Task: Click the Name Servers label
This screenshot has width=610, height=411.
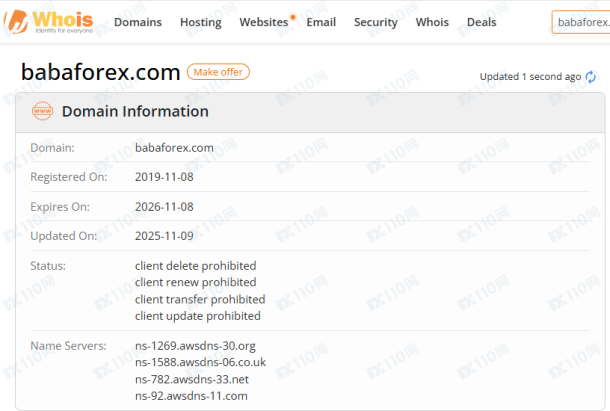Action: click(x=68, y=346)
